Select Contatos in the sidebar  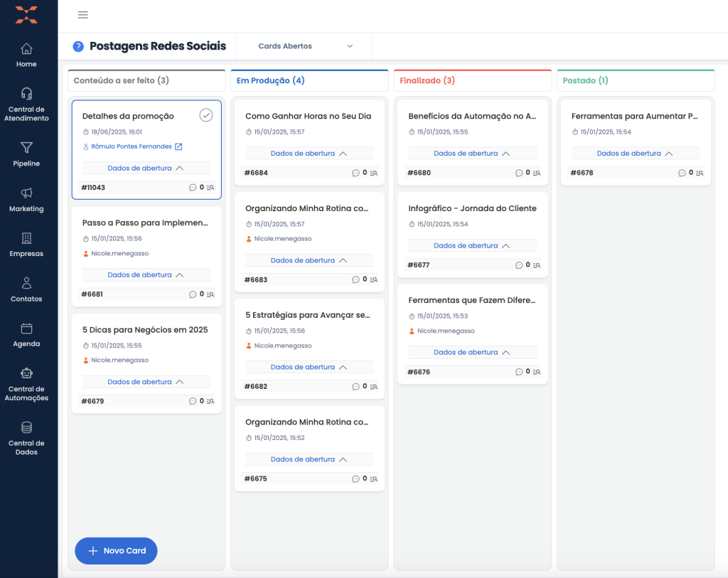pos(26,289)
